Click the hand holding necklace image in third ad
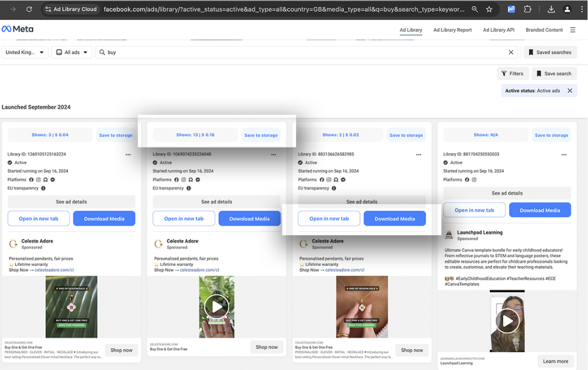 (x=362, y=307)
